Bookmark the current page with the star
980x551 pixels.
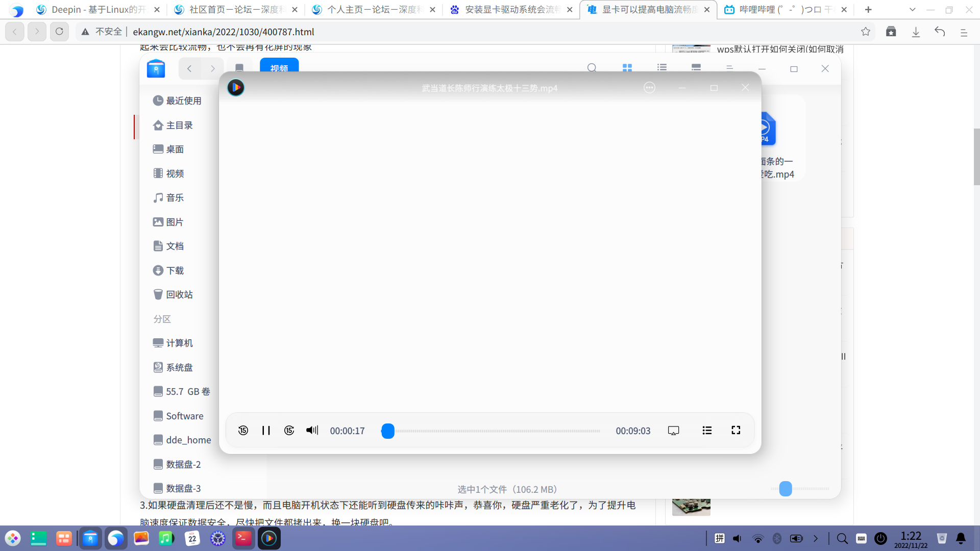866,32
